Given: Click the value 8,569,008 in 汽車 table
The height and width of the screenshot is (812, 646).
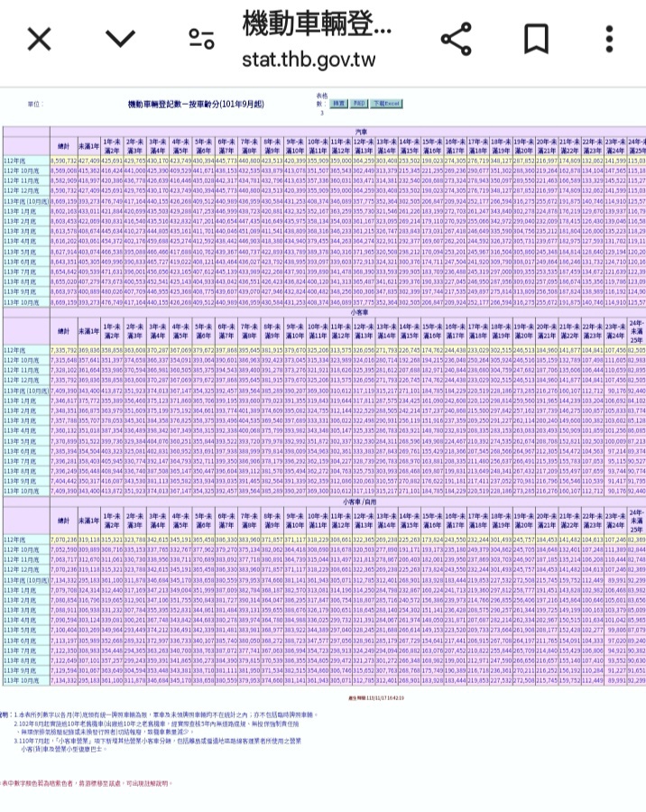Looking at the screenshot, I should [x=64, y=171].
